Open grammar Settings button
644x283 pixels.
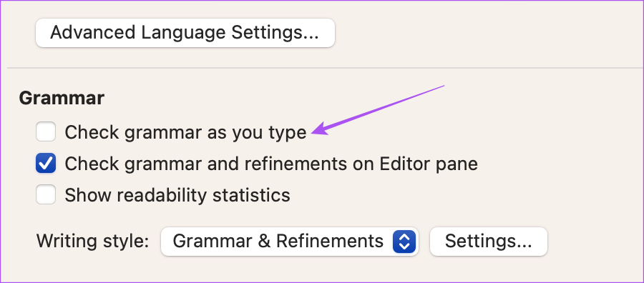click(488, 241)
